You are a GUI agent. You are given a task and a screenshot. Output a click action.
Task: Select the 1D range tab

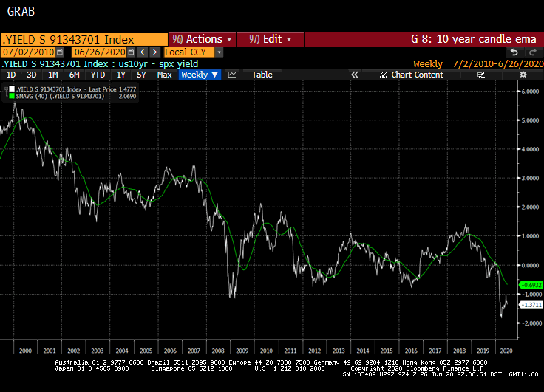[11, 75]
